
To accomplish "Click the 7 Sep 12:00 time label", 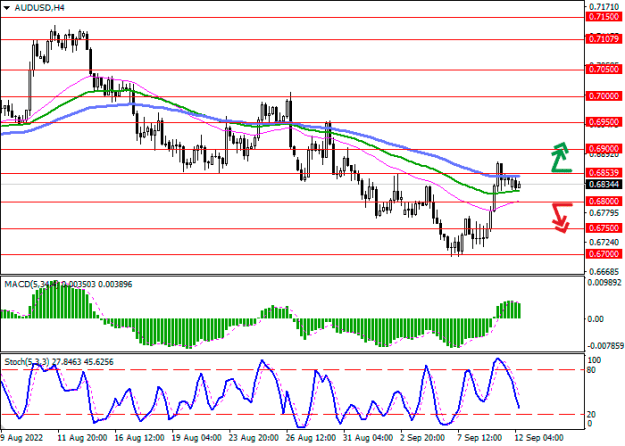I will (x=480, y=438).
